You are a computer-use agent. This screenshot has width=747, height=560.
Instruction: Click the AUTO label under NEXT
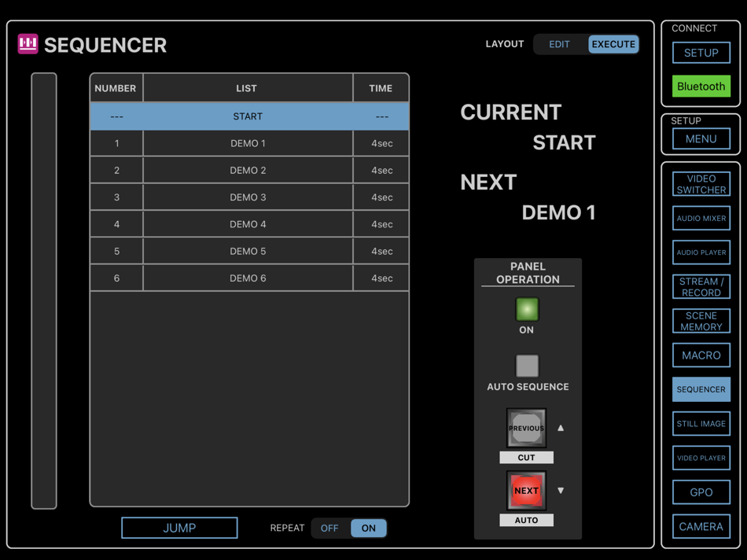pyautogui.click(x=526, y=520)
